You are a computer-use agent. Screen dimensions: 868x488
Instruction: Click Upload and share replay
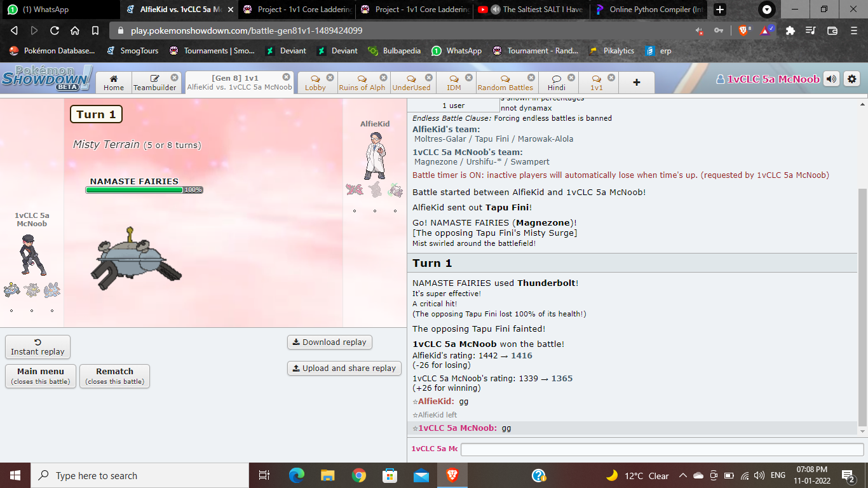click(344, 368)
